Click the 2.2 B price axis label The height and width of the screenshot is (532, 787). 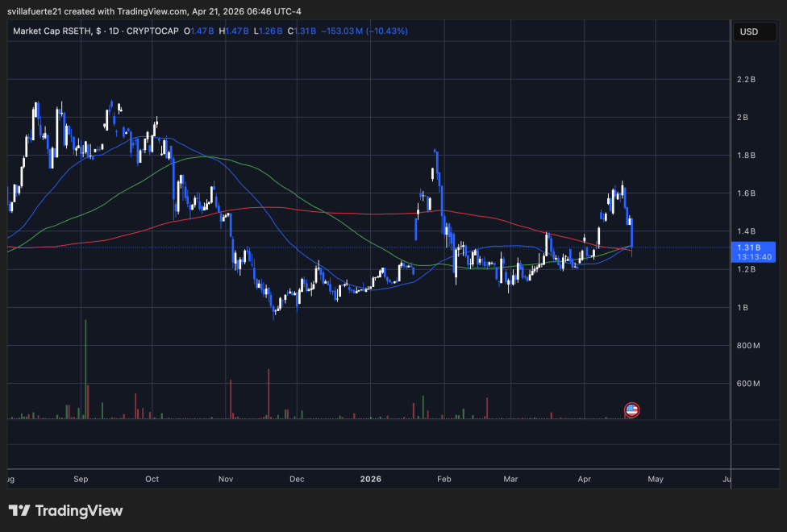[746, 80]
